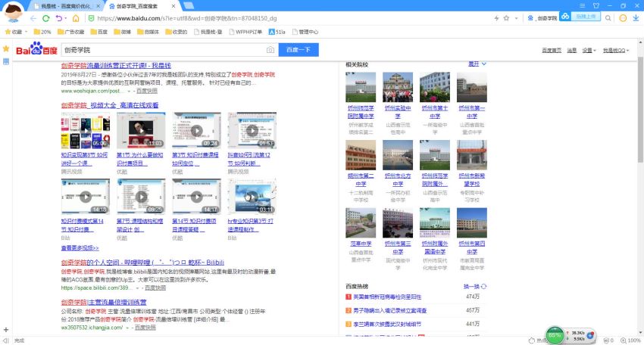Viewport: 644px width, 345px height.
Task: Click the browser back arrow
Action: click(x=33, y=18)
